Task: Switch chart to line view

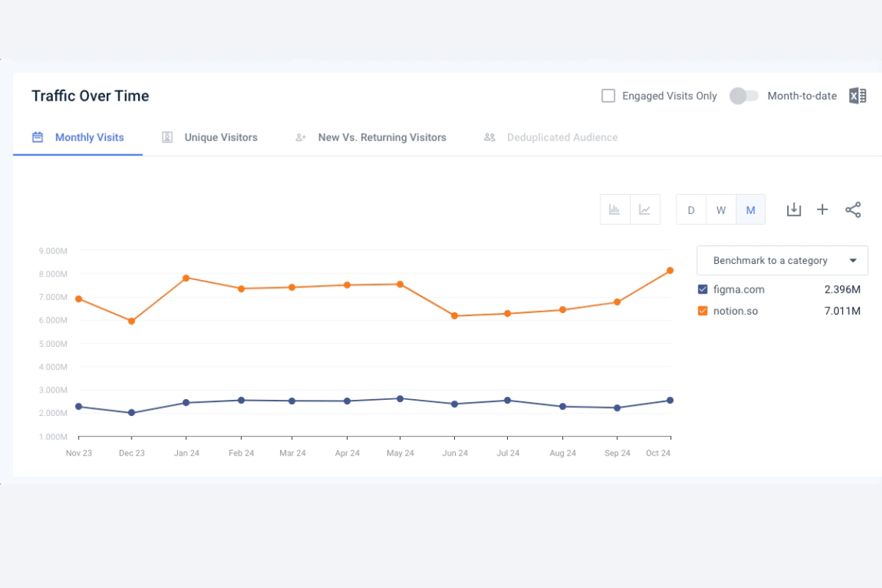Action: click(x=645, y=209)
